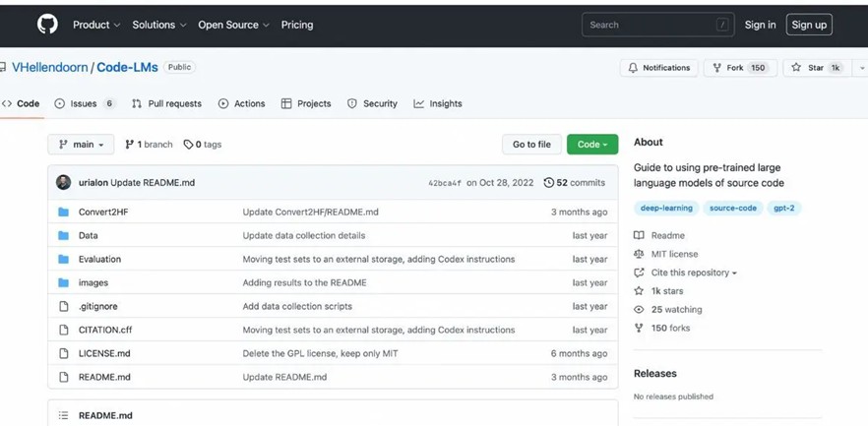Screen dimensions: 868x426
Task: View 1k stars link
Action: click(658, 291)
